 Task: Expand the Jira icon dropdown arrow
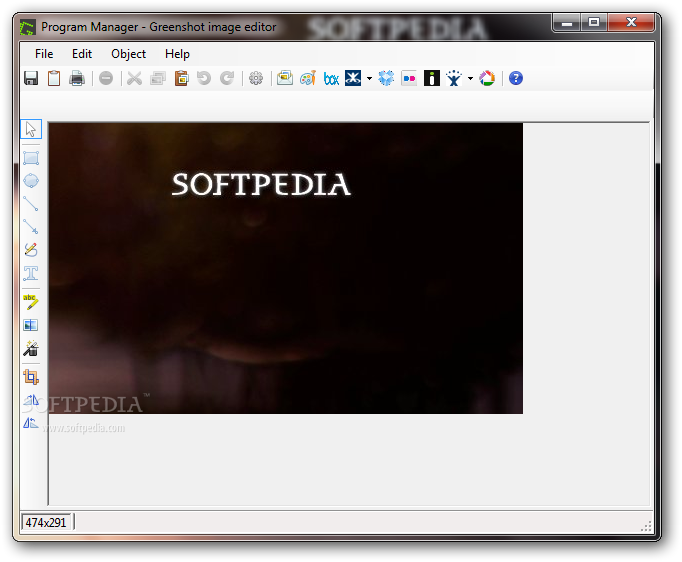pos(470,79)
